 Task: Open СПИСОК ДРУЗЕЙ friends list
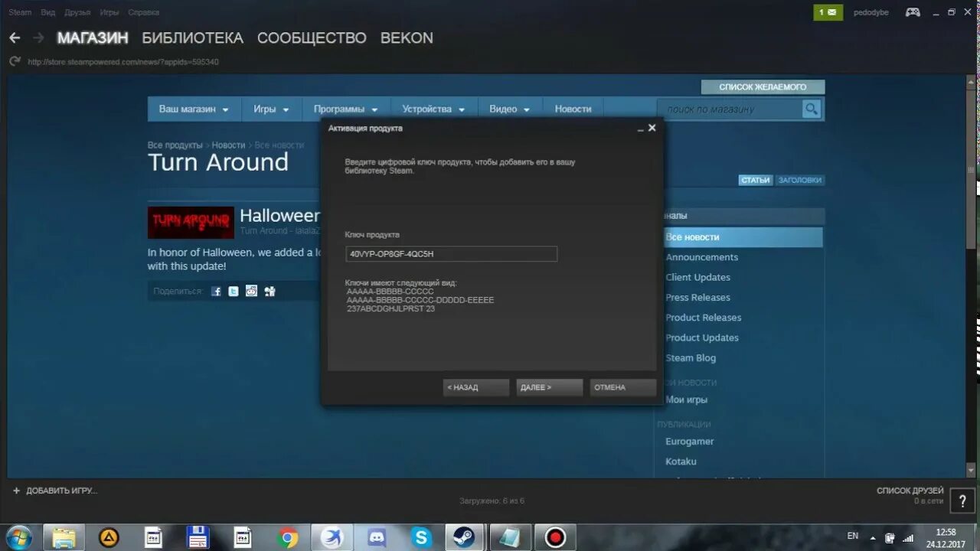click(x=910, y=491)
